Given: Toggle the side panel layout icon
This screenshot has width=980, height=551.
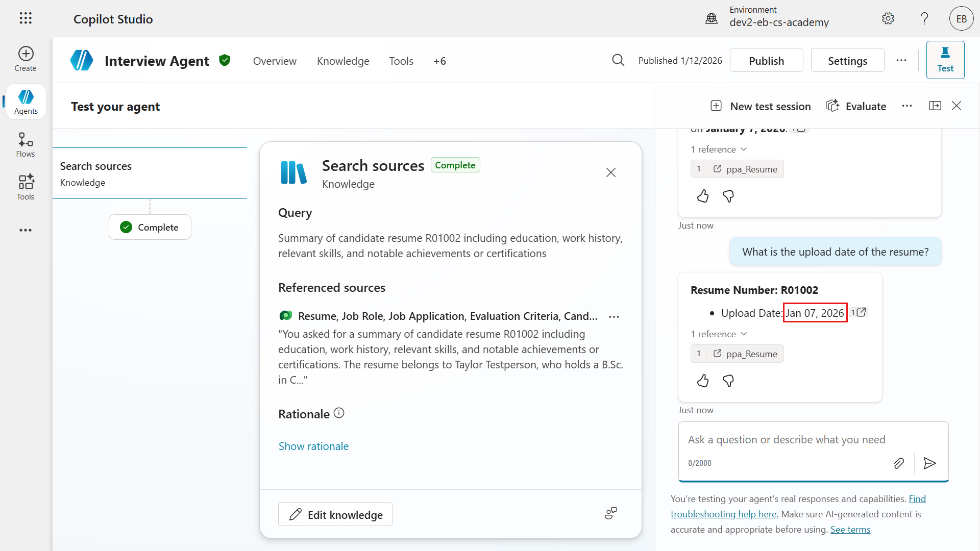Looking at the screenshot, I should click(x=935, y=106).
